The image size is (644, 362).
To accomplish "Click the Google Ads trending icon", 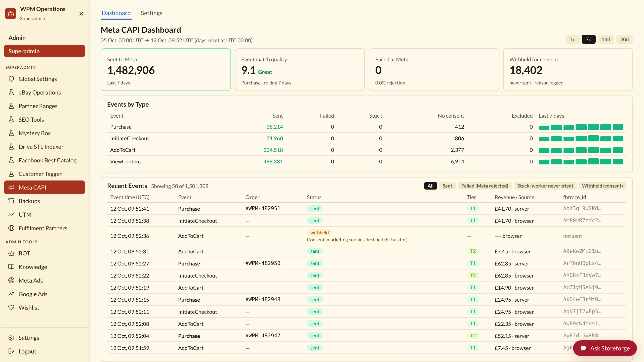I will 11,294.
